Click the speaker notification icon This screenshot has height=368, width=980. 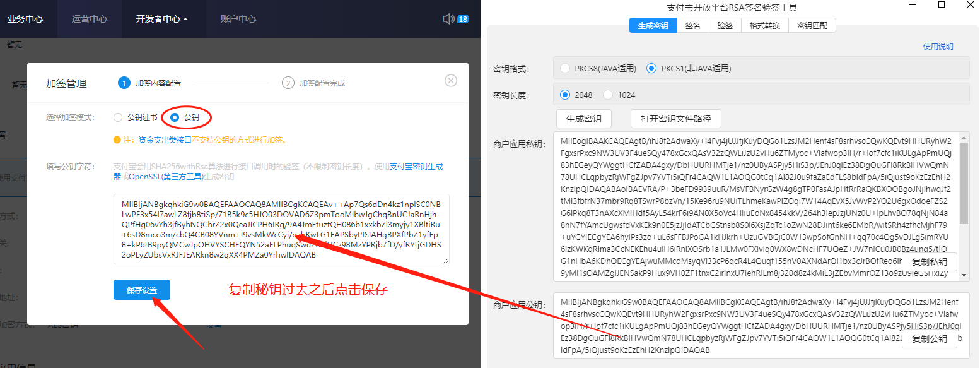[x=448, y=19]
